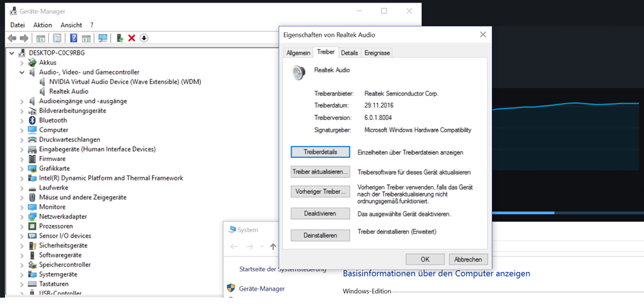Viewport: 644px width, 308px height.
Task: Click the Prozessoren icon
Action: click(x=32, y=226)
